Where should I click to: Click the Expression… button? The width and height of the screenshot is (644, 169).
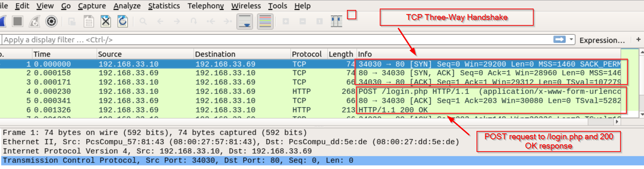point(602,40)
